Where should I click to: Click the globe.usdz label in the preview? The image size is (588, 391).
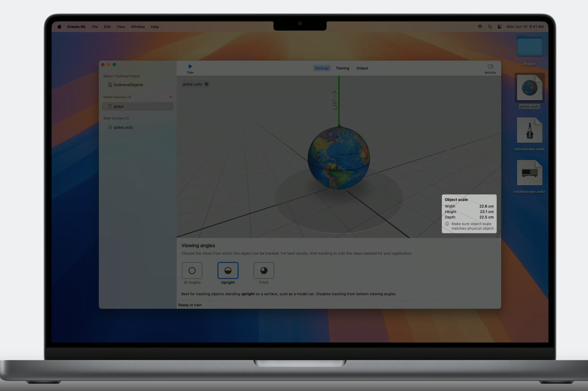click(x=192, y=84)
